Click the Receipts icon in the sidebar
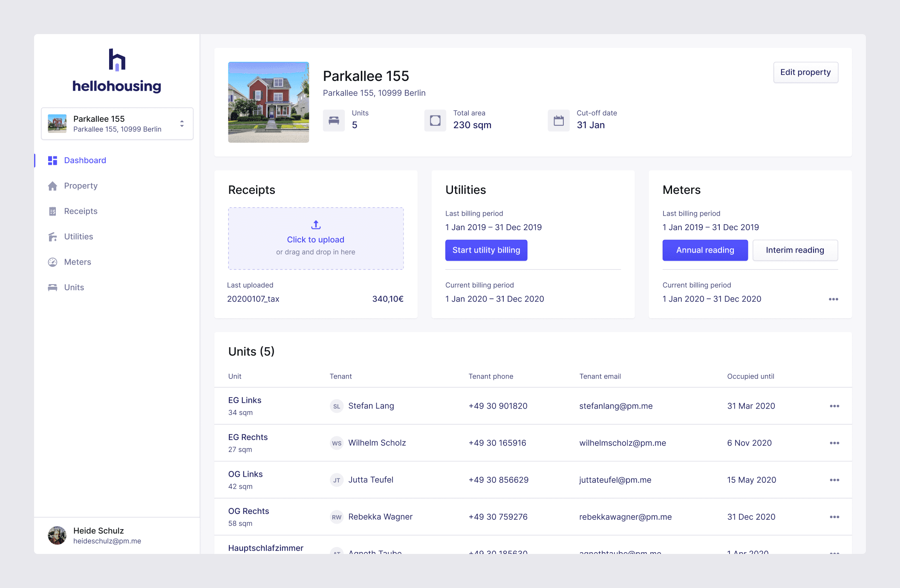The width and height of the screenshot is (900, 588). (x=52, y=211)
